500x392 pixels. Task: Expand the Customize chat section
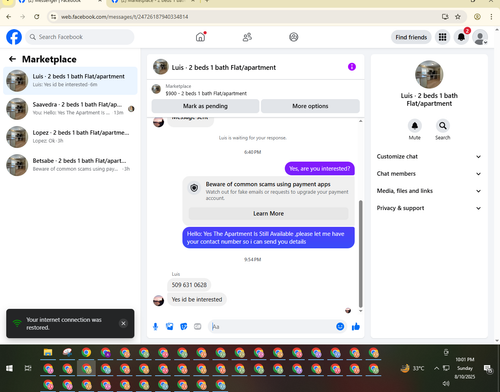(429, 157)
